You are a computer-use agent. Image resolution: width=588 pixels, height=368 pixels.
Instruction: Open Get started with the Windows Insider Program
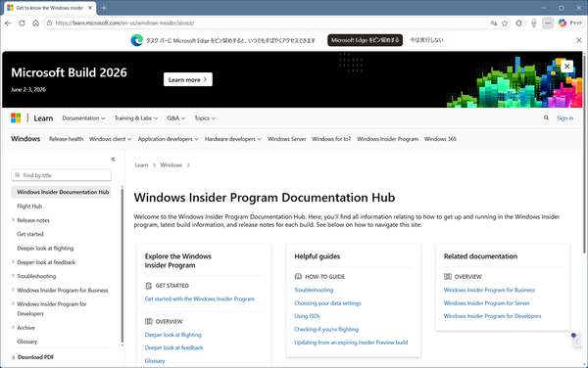tap(200, 299)
